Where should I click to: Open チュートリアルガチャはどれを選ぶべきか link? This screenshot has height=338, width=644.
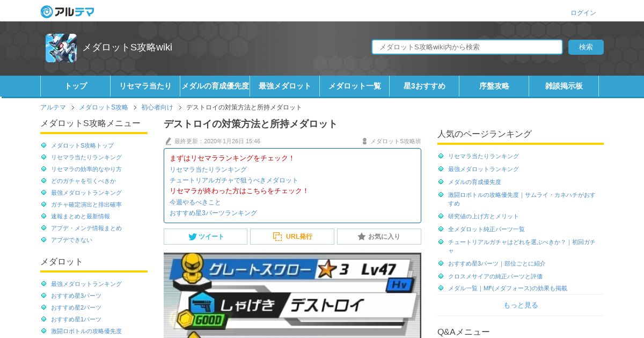[522, 246]
